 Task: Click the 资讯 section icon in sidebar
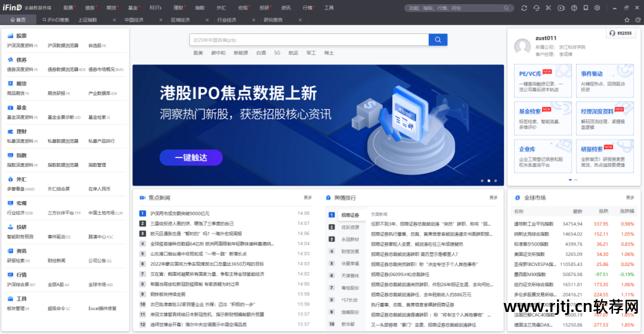pyautogui.click(x=10, y=250)
